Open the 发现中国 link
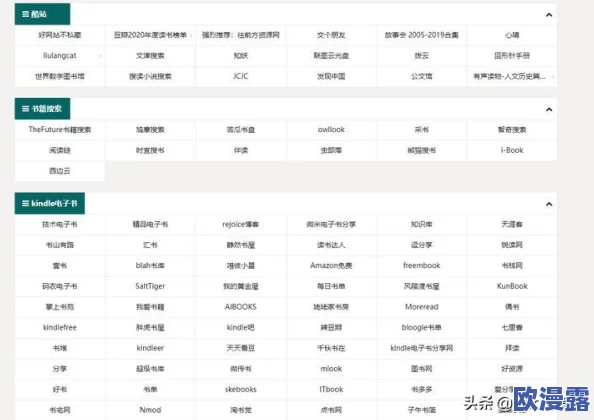The image size is (594, 420). click(x=331, y=76)
